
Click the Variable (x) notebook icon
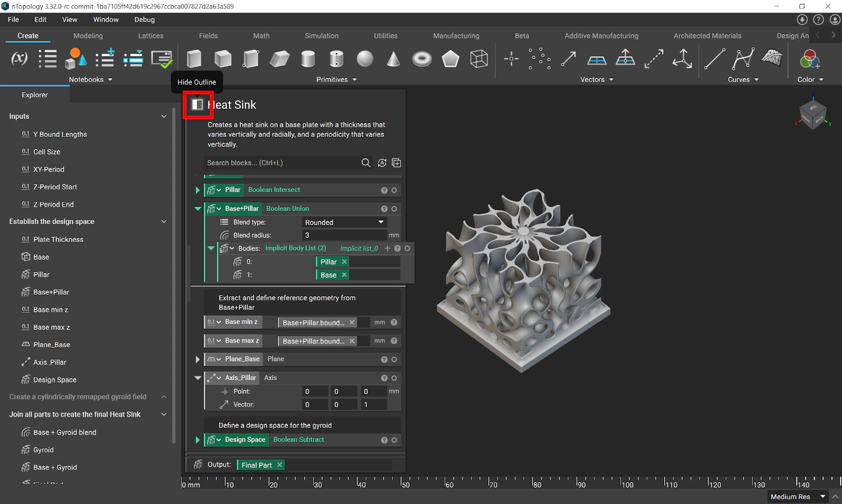(x=19, y=58)
